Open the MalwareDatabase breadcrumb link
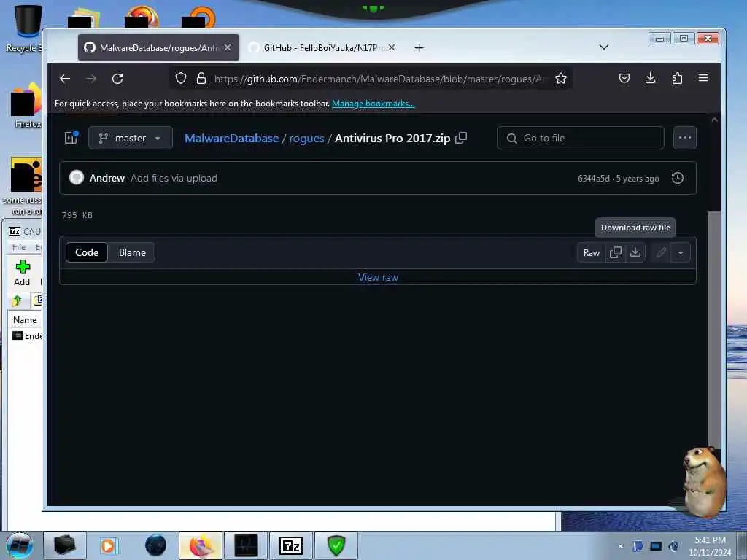This screenshot has width=747, height=560. tap(231, 138)
